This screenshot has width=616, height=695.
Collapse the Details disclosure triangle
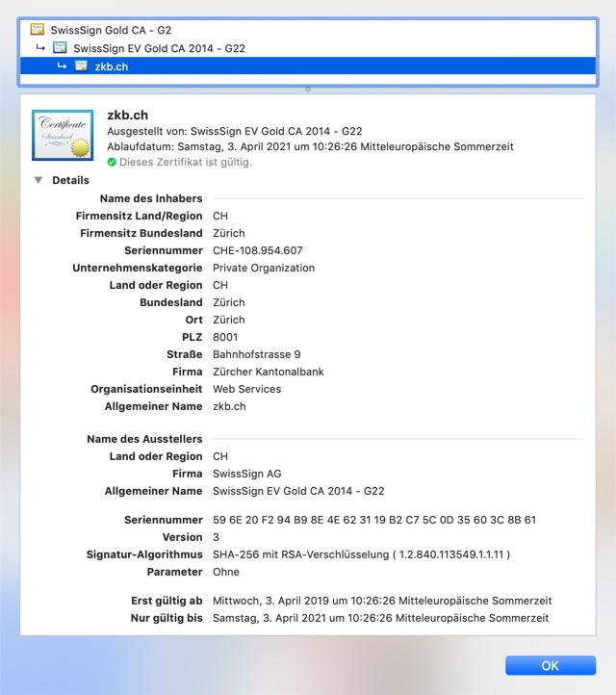pos(38,180)
